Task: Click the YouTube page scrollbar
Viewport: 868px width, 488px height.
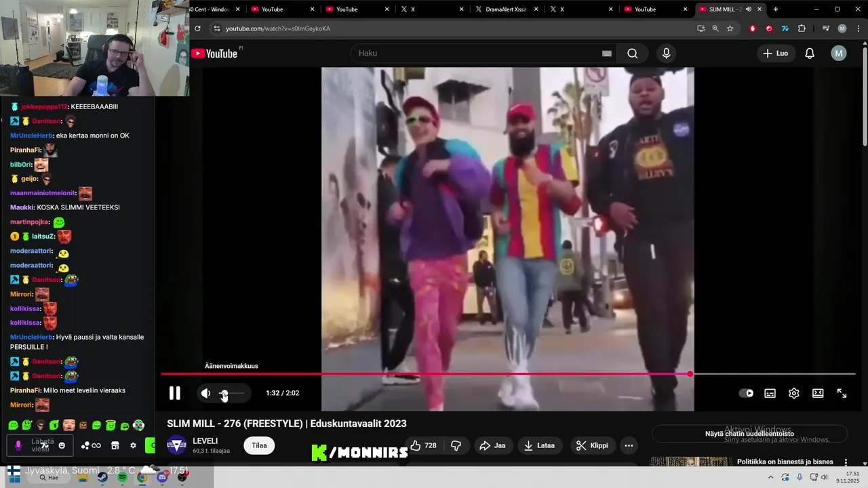Action: (x=864, y=95)
